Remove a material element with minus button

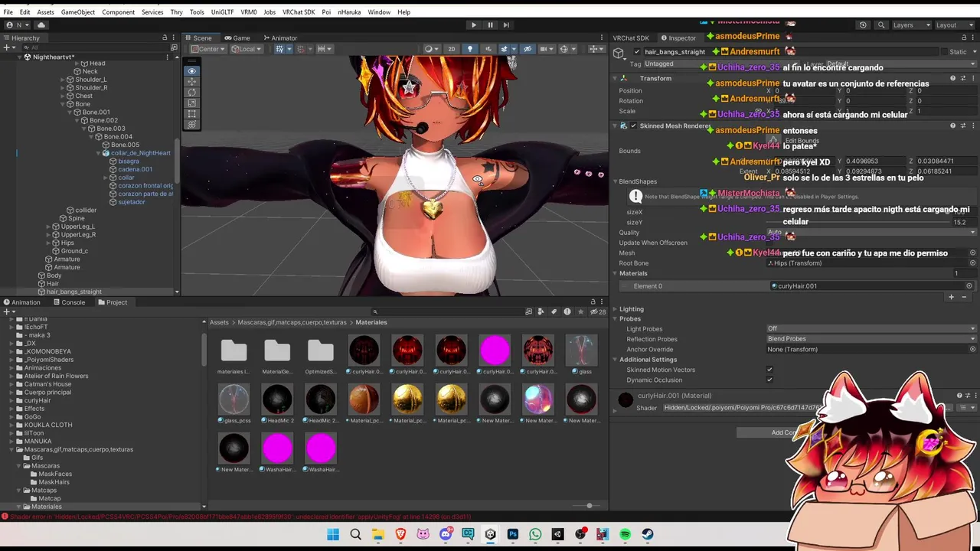[965, 297]
